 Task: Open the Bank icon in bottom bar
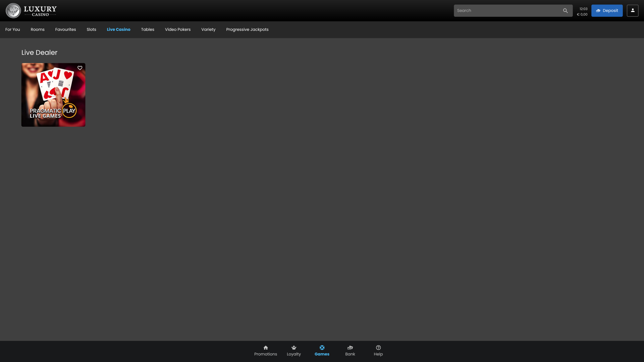pos(350,348)
